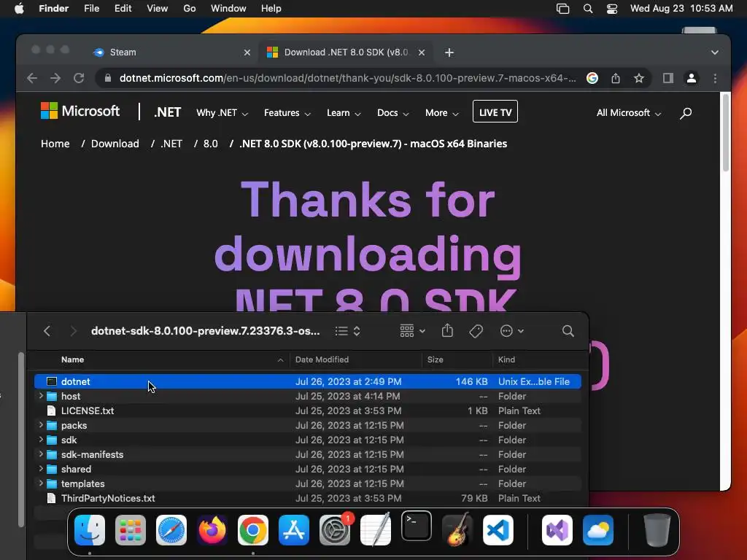Viewport: 747px width, 560px height.
Task: Open TextEdit from the Dock
Action: coord(376,530)
